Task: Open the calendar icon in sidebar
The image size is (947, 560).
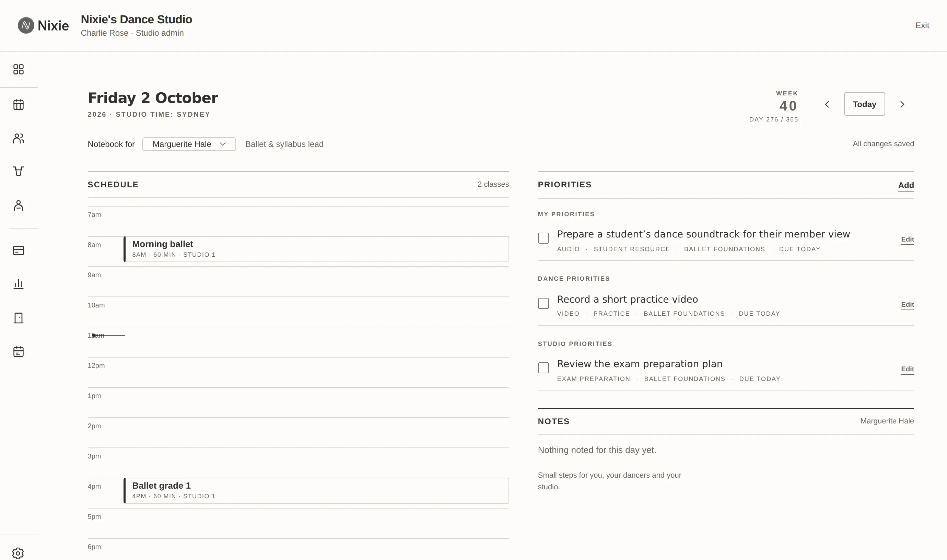Action: tap(19, 105)
